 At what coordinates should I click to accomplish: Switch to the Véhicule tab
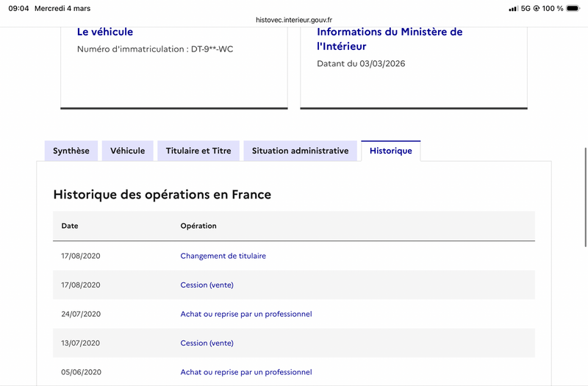pos(127,151)
